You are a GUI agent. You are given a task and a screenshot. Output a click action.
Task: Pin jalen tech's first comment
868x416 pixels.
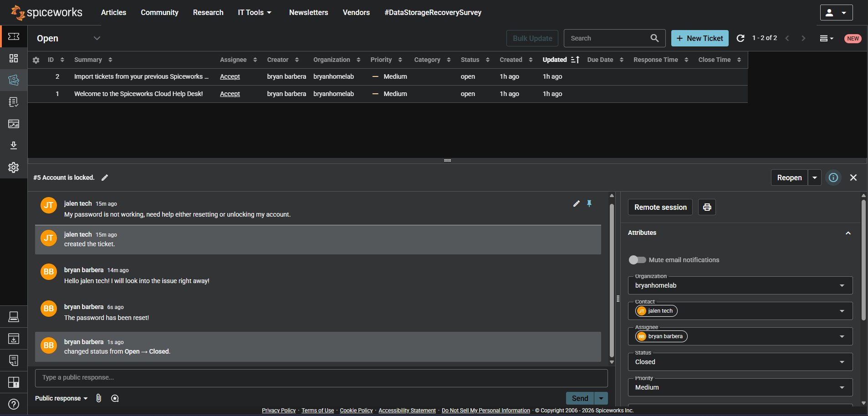tap(589, 203)
